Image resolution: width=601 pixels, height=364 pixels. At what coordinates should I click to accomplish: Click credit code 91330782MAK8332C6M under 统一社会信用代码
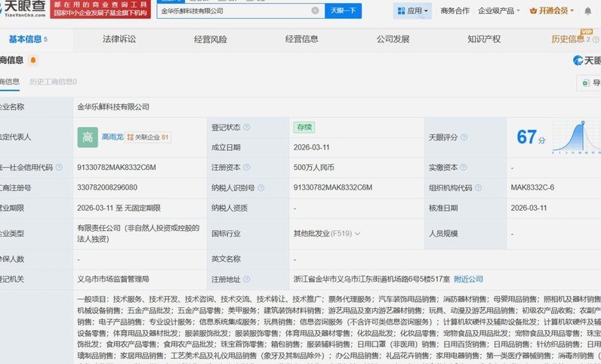tap(116, 167)
